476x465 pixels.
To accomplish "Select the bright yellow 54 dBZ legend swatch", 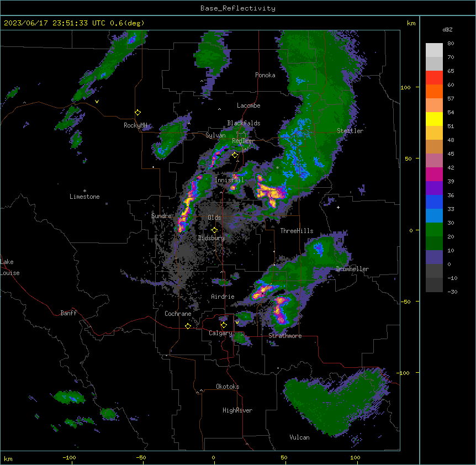I will click(x=434, y=119).
